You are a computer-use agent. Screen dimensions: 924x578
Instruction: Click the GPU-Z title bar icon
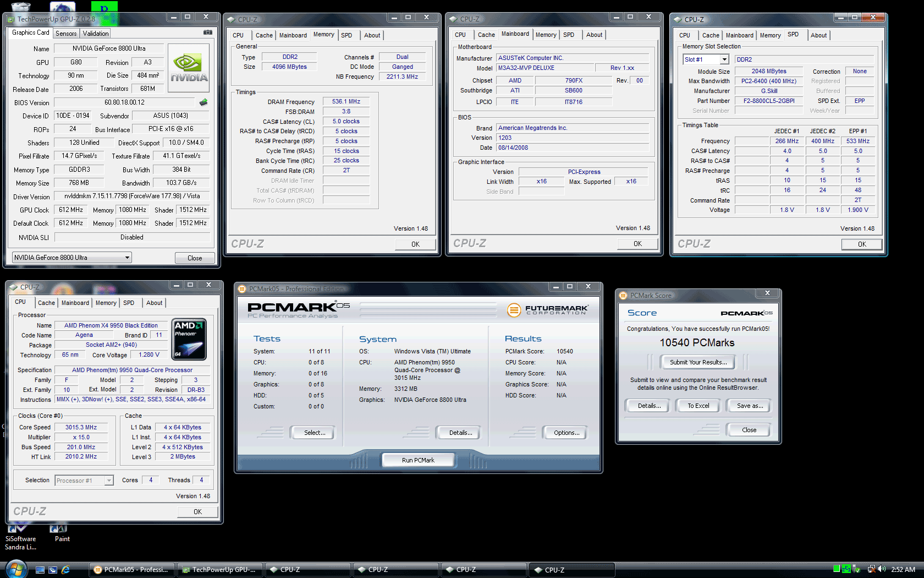[x=11, y=19]
